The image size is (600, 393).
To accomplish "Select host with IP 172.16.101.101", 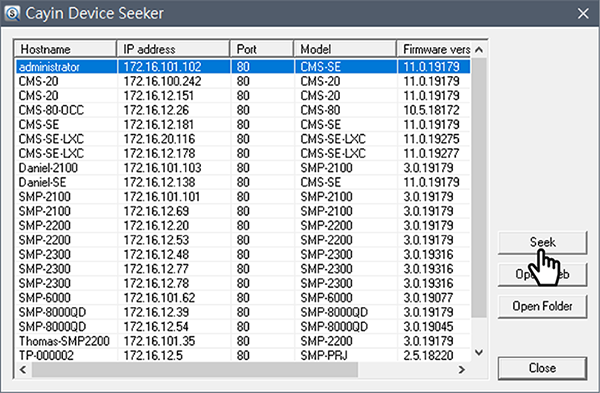I will click(x=243, y=197).
